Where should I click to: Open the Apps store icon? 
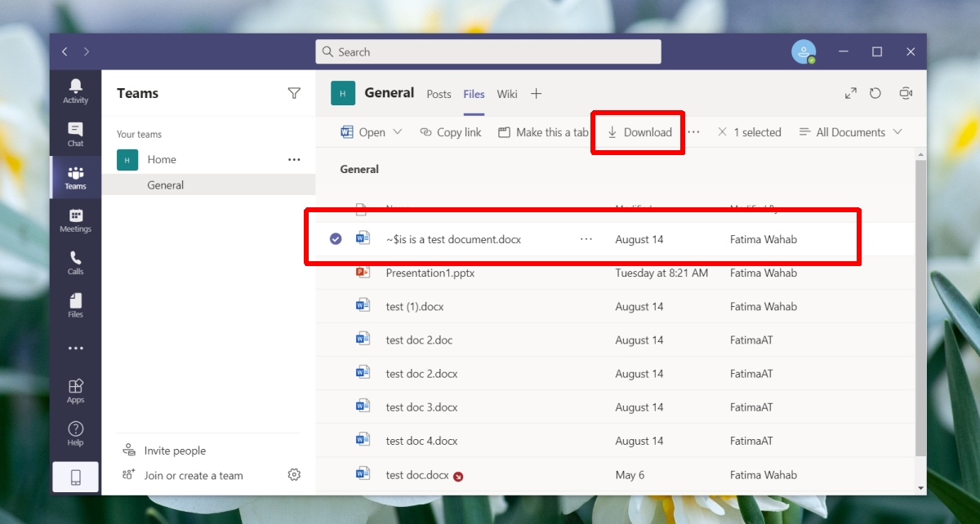click(x=75, y=391)
